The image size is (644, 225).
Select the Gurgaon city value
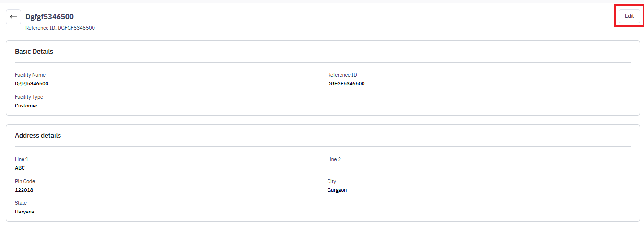(x=337, y=190)
